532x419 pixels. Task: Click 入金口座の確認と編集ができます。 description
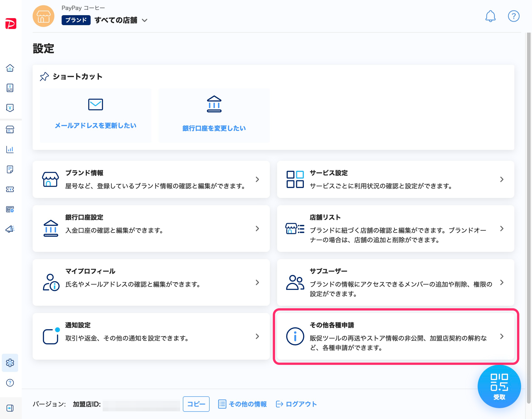click(x=114, y=231)
